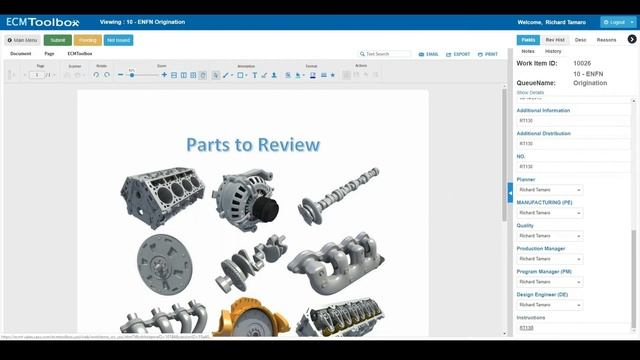The height and width of the screenshot is (360, 640).
Task: Open the MANUFACTURING (PE) dropdown
Action: click(549, 213)
